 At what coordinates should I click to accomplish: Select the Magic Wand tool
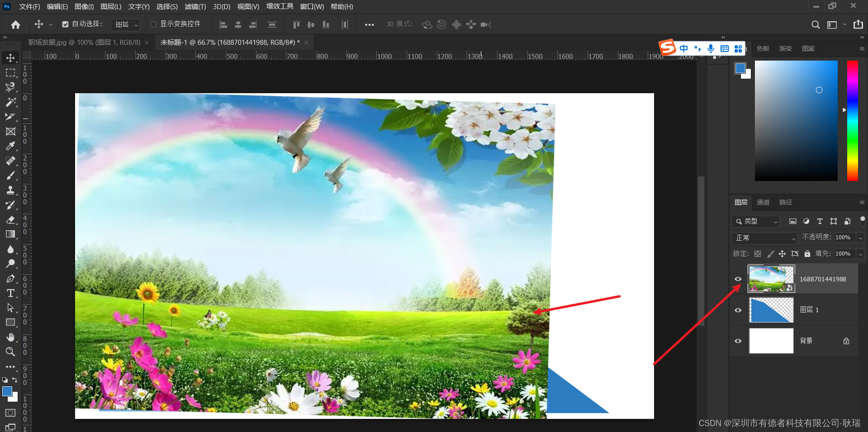10,102
